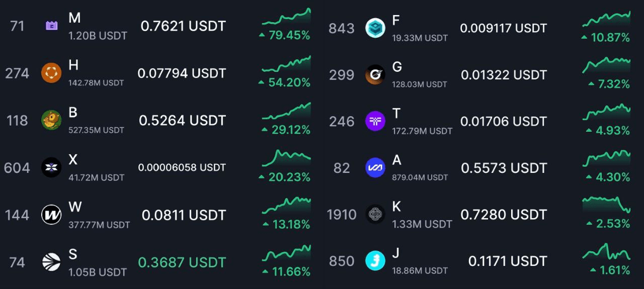Select the teal F coin icon
Viewport: 644px width, 289px height.
click(375, 27)
